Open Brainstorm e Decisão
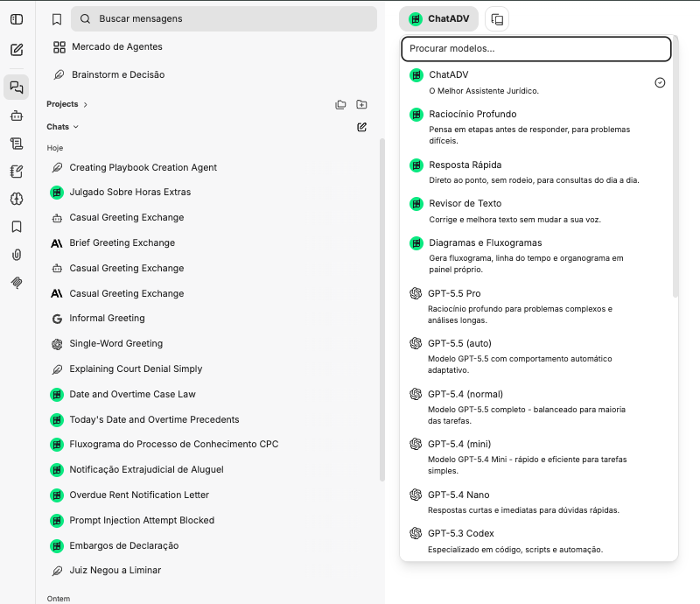The height and width of the screenshot is (604, 700). [118, 74]
